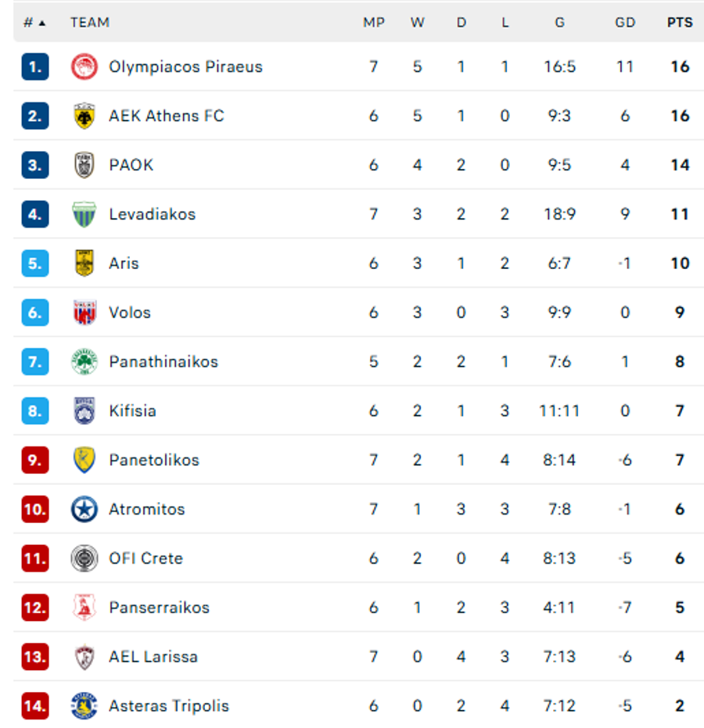Click the Volos club crest
This screenshot has height=728, width=704.
(84, 313)
